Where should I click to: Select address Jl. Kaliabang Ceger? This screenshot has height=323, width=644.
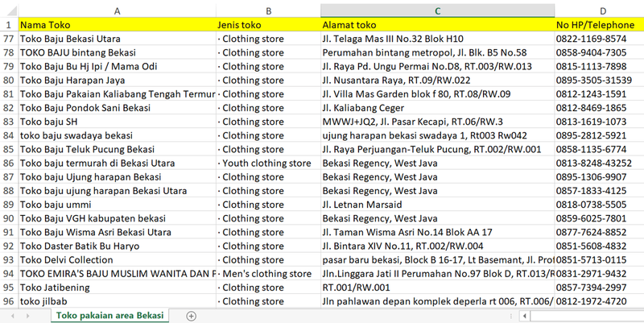tap(437, 108)
